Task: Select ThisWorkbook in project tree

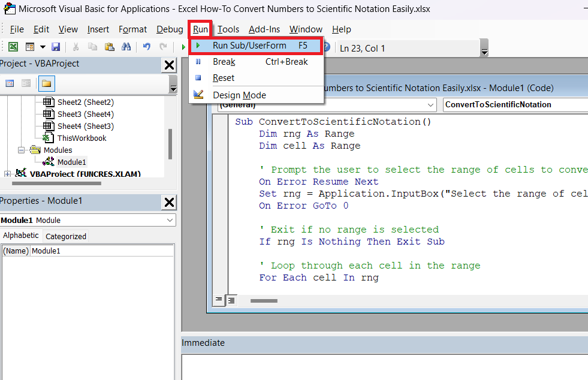Action: 82,138
